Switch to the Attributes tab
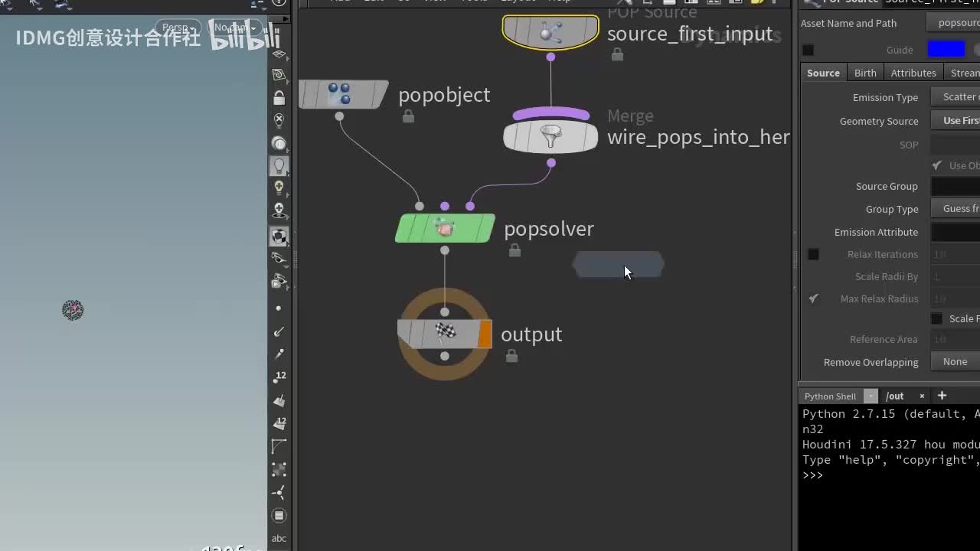 [913, 73]
